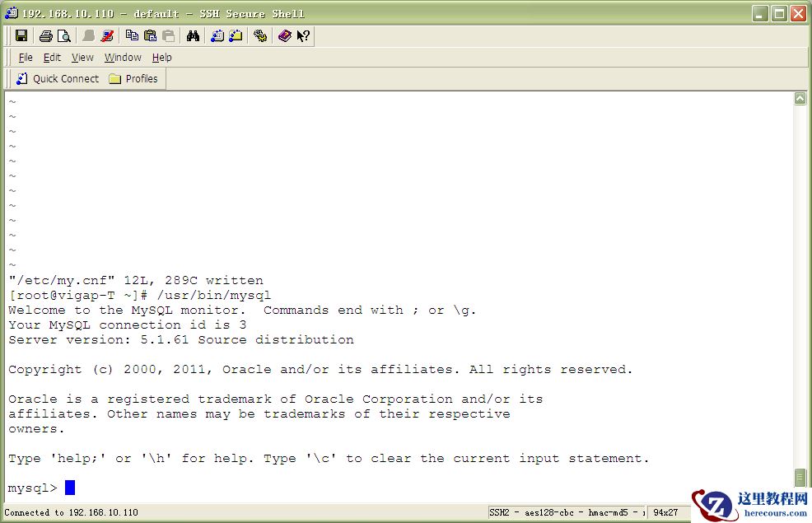This screenshot has height=523, width=812.
Task: Click the "Type 'help;' or '\h'" line
Action: [x=329, y=459]
